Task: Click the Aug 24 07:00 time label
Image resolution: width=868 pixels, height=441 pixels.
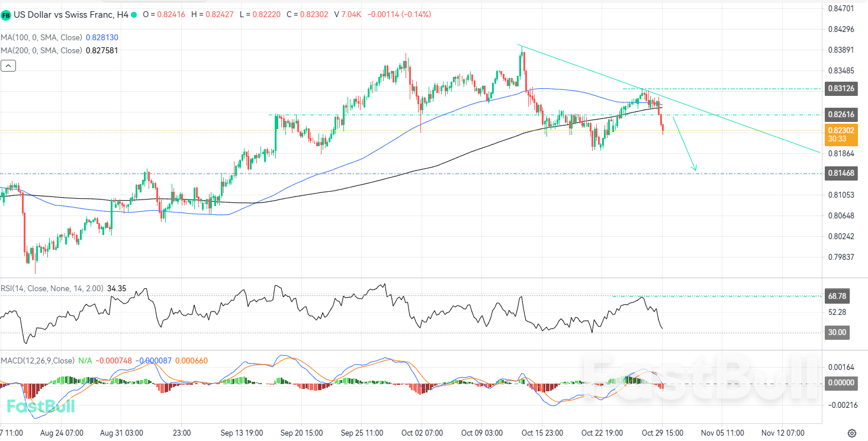Action: (62, 433)
